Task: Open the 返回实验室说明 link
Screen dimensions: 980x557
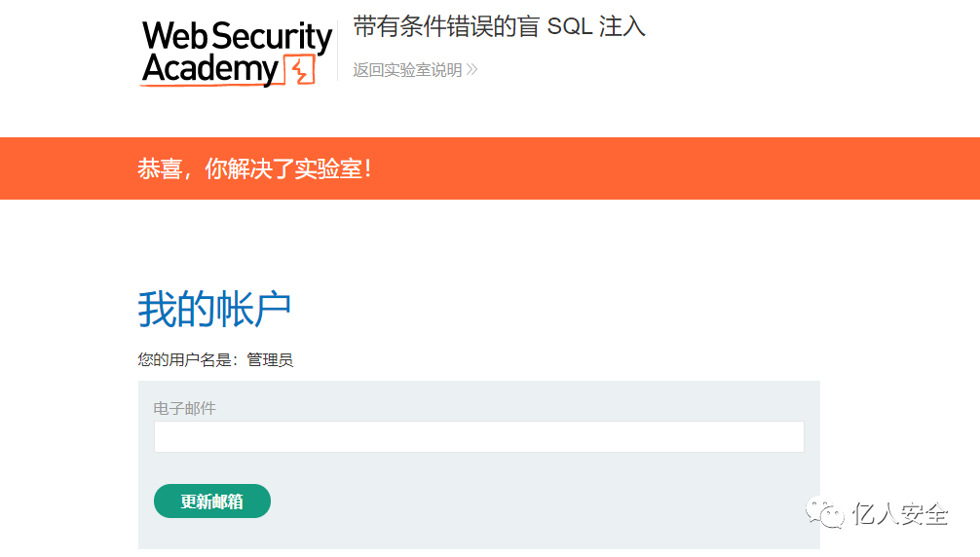Action: click(407, 70)
